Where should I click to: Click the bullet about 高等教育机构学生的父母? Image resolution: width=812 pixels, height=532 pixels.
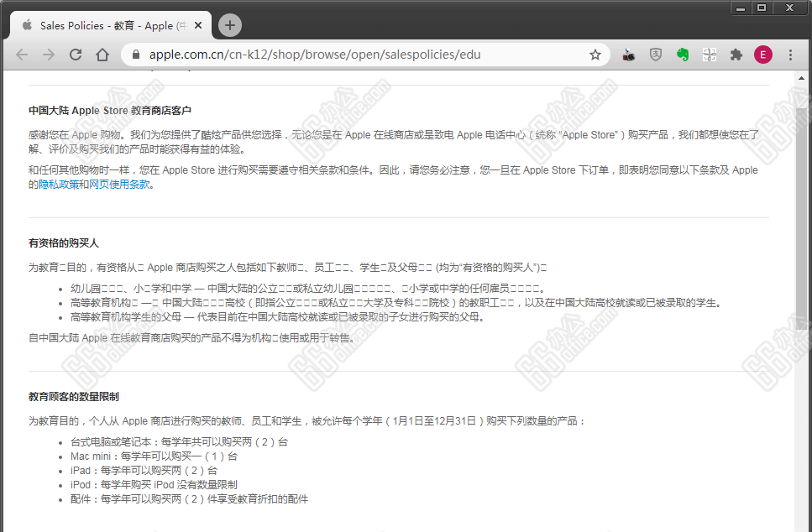279,316
